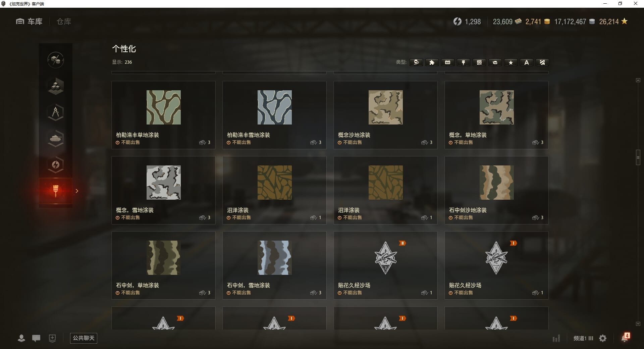Switch to the 仓库 depot tab
Screen dimensions: 644x349
tap(64, 21)
